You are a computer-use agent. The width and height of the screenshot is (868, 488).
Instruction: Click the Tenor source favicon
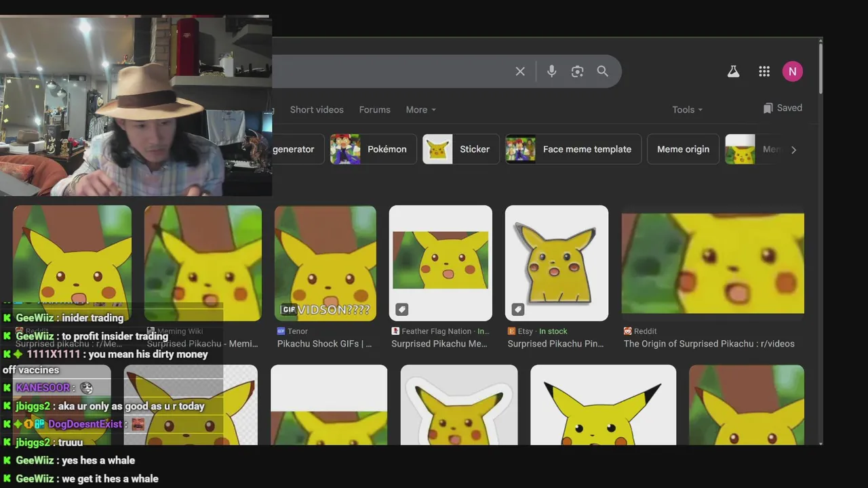281,331
